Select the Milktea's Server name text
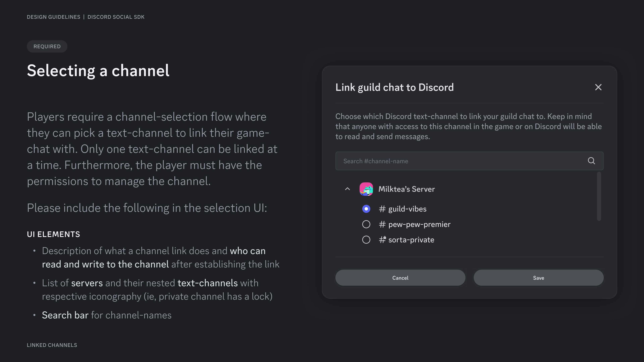This screenshot has height=362, width=644. [x=407, y=189]
